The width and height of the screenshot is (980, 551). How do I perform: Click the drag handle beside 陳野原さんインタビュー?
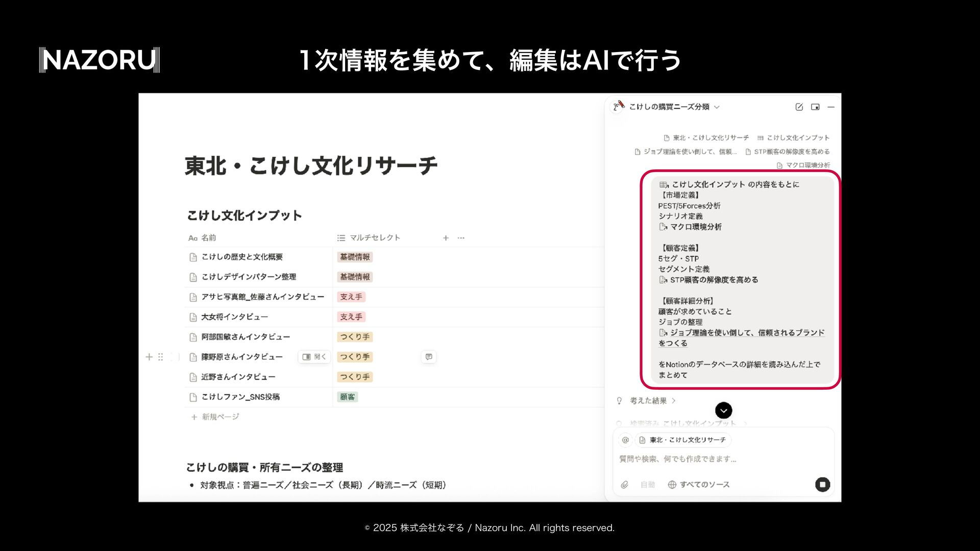click(160, 357)
